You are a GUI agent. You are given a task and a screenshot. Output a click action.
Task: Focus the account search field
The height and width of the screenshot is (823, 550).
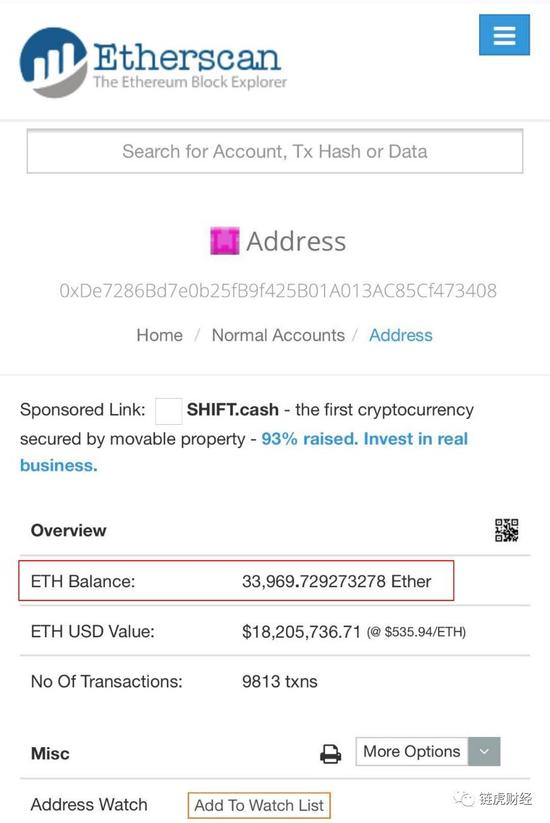click(x=274, y=152)
